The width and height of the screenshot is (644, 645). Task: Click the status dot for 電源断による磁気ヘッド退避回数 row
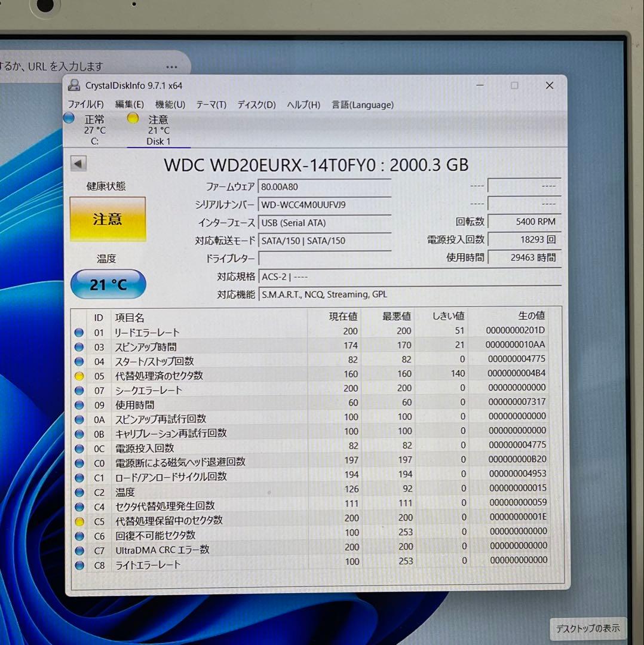pyautogui.click(x=79, y=463)
